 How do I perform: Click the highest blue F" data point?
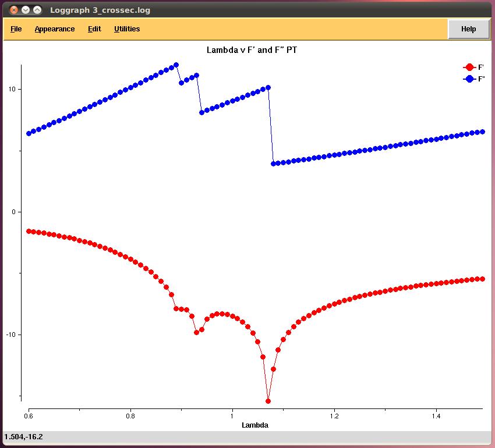(x=176, y=65)
